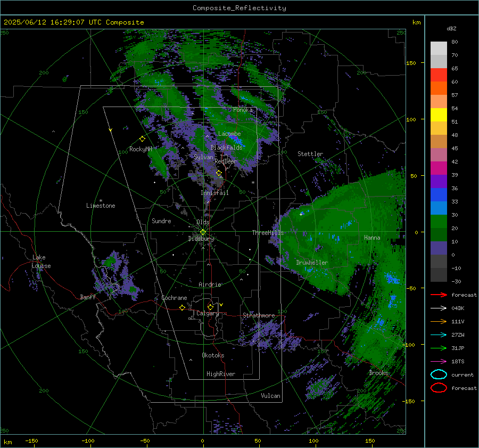The width and height of the screenshot is (479, 448).
Task: Click the 150 value on bottom axis
Action: point(370,441)
